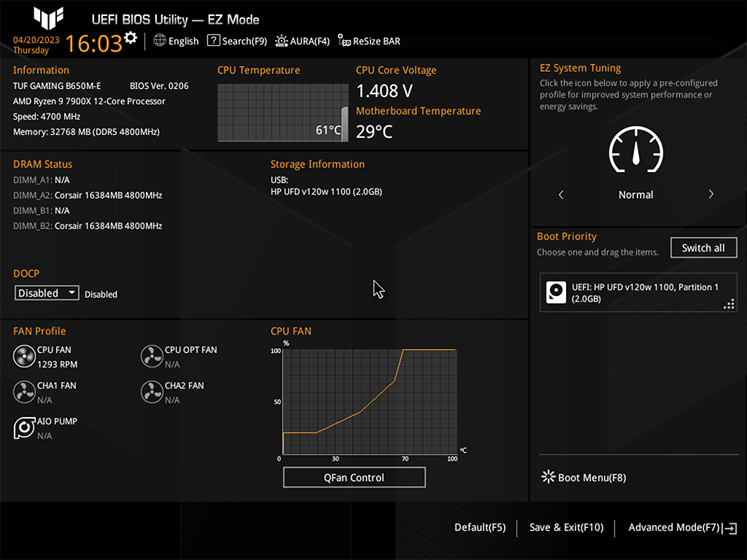
Task: Toggle ReSize BAR option
Action: (x=368, y=41)
